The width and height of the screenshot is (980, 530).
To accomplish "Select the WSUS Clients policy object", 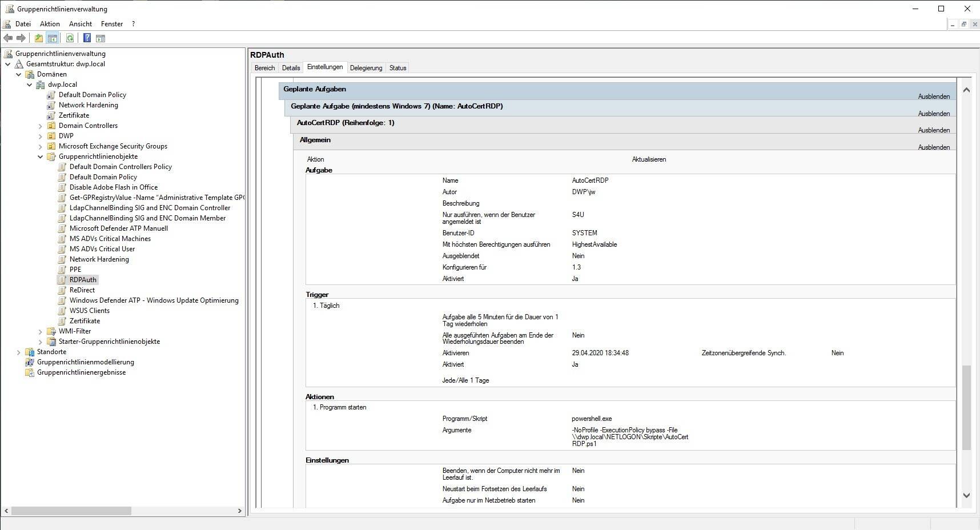I will click(89, 311).
